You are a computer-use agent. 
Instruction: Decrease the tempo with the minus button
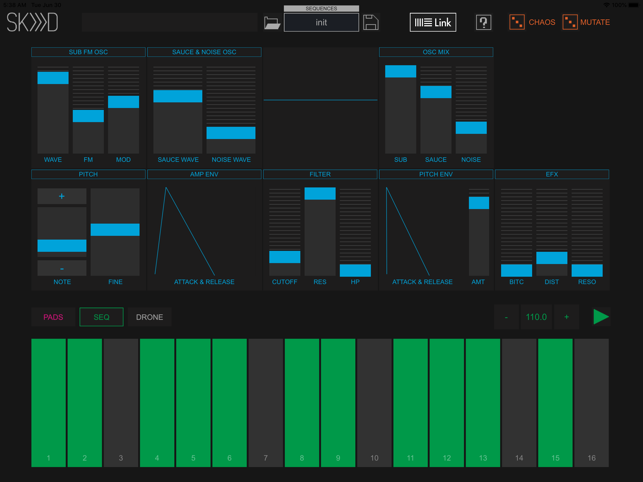(506, 317)
